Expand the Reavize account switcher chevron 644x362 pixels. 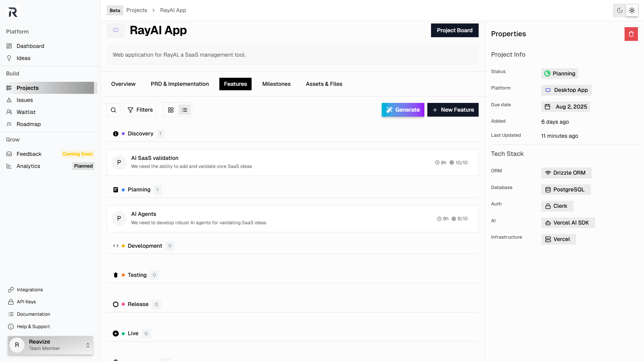(x=88, y=345)
